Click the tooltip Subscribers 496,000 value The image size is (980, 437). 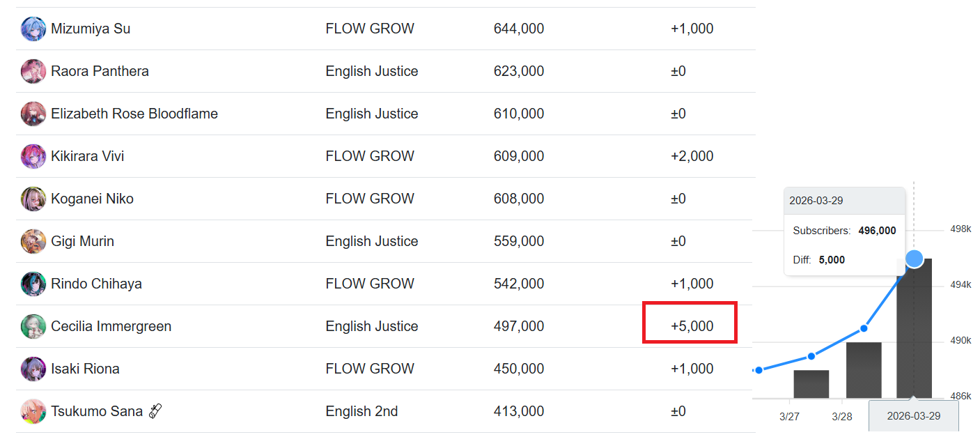point(877,231)
